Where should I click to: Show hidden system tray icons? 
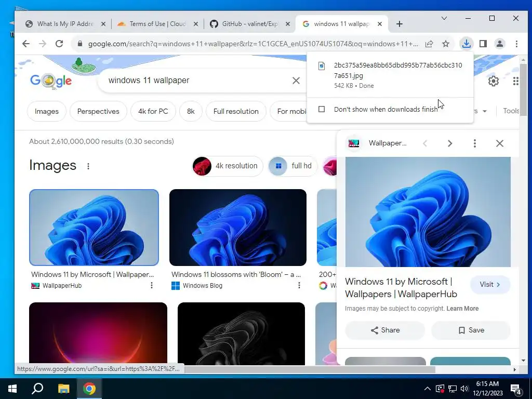pyautogui.click(x=428, y=389)
